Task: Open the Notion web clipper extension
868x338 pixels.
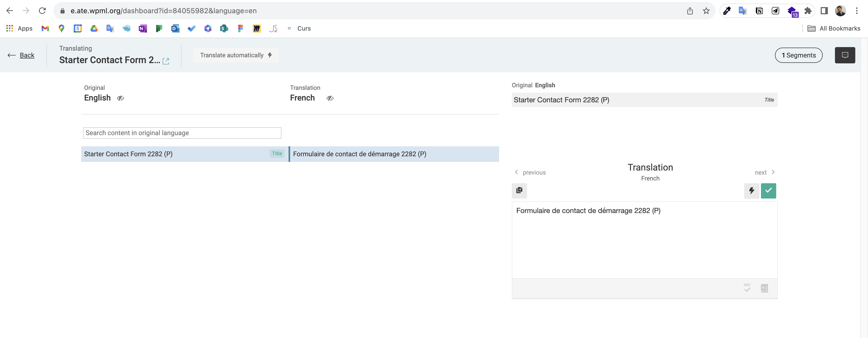Action: point(759,11)
